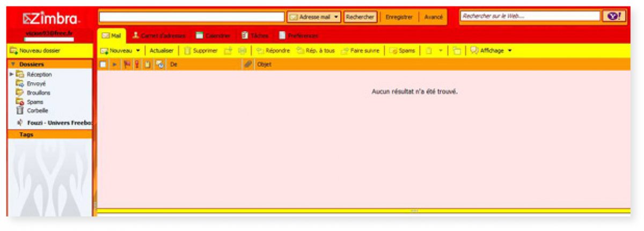Screen dimensions: 644x231
Task: Click the reading pane splitter handle
Action: click(414, 211)
